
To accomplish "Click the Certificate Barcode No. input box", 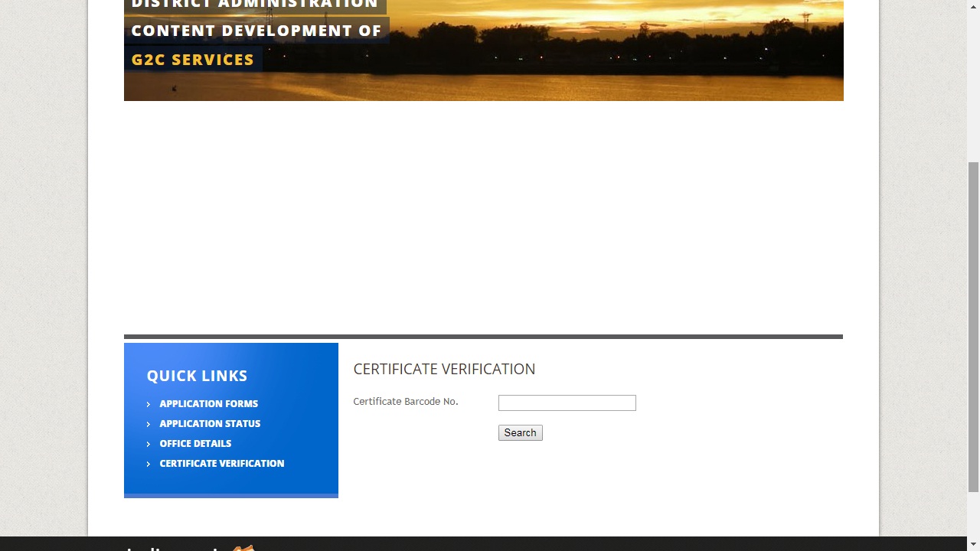I will coord(567,403).
